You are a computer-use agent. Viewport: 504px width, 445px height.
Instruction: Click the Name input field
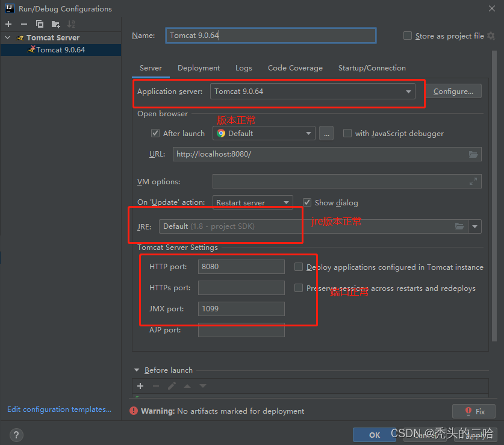click(270, 36)
